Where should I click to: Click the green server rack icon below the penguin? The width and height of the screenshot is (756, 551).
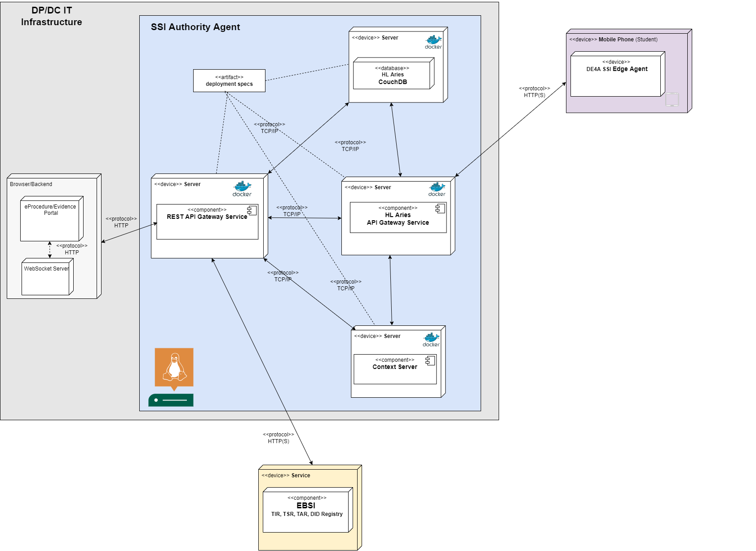tap(171, 400)
